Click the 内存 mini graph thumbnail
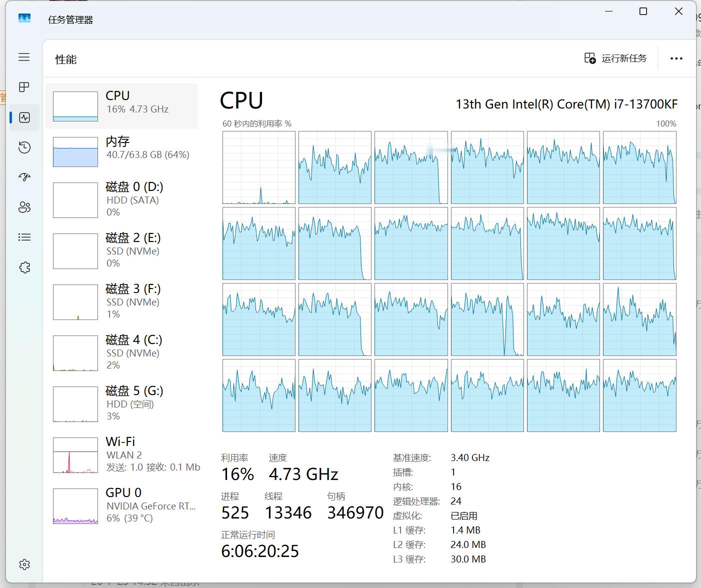The height and width of the screenshot is (588, 701). pos(75,152)
